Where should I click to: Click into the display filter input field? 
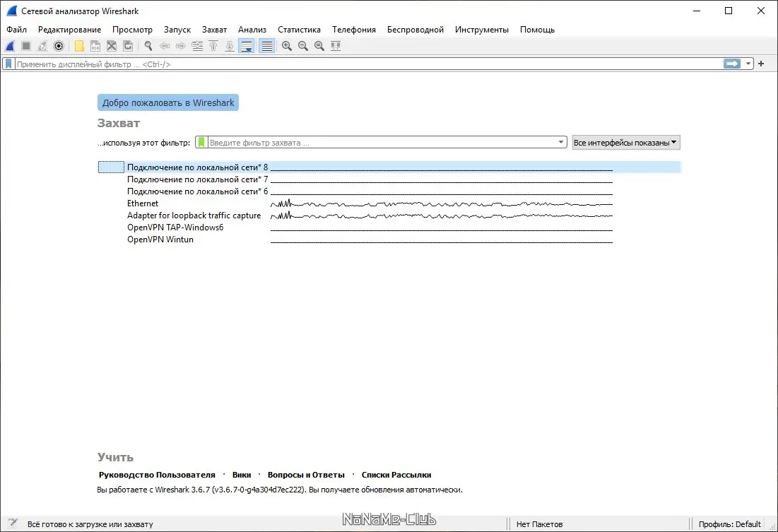coord(369,64)
